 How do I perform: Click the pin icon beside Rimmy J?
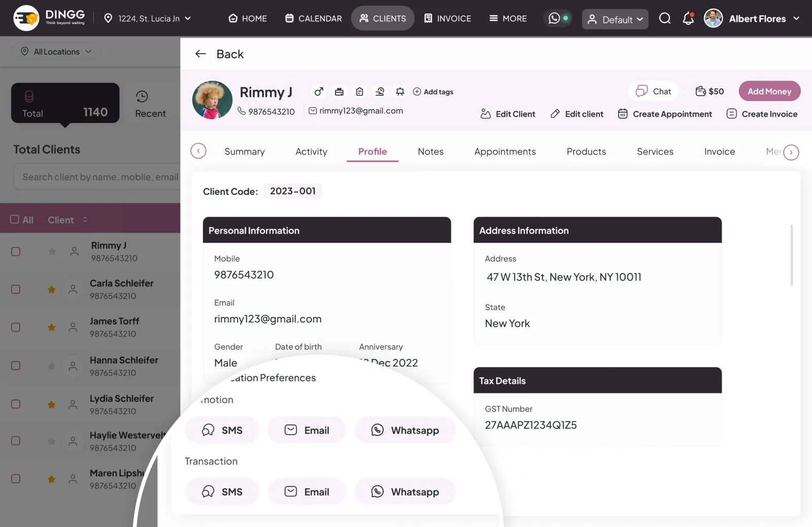point(400,91)
